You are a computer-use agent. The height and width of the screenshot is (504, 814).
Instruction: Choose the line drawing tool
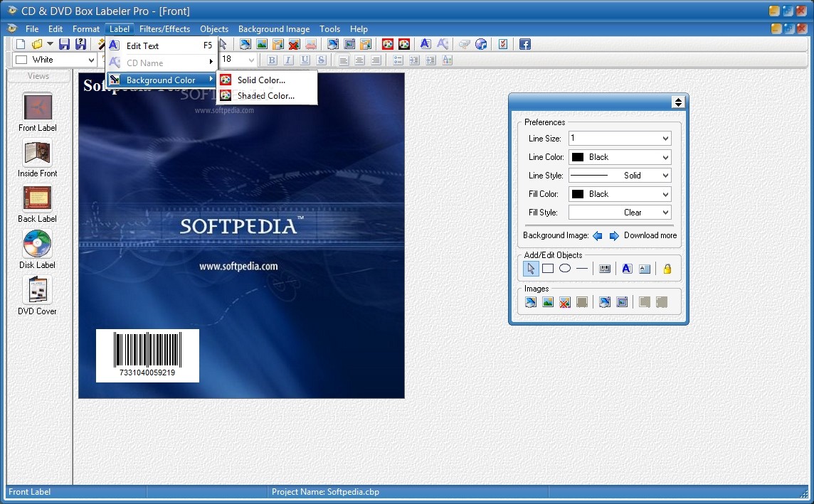tap(582, 269)
